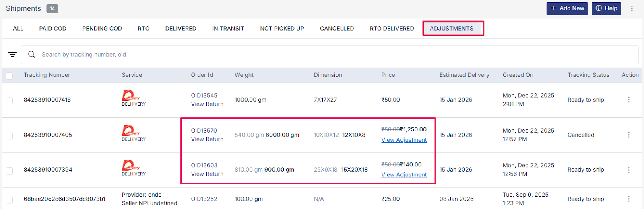The image size is (644, 209).
Task: Open View Adjustment link for OID13570
Action: point(404,140)
